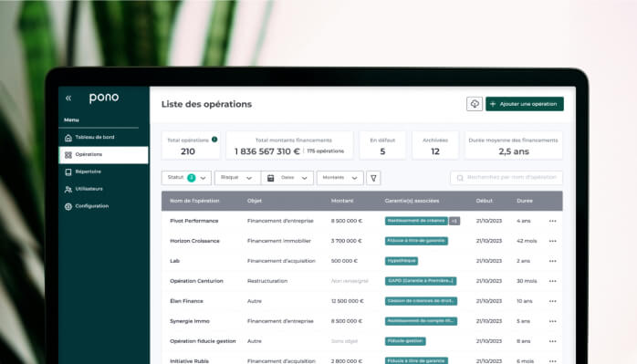Open the more options menu for Opération Centurion

click(x=552, y=281)
